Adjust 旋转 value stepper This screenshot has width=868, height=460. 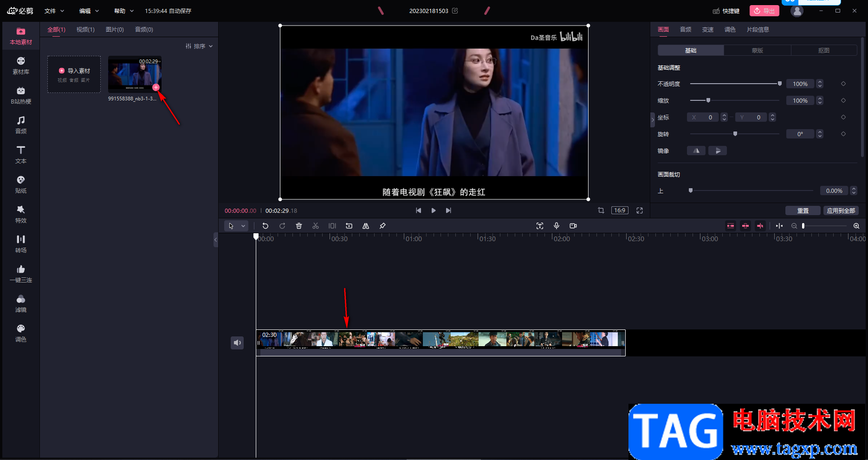pos(820,134)
